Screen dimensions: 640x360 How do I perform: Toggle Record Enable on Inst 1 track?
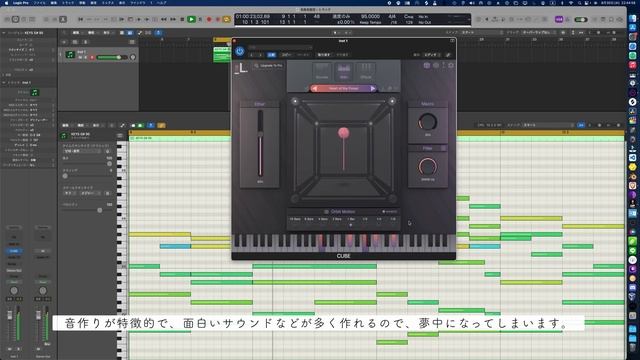tap(92, 58)
